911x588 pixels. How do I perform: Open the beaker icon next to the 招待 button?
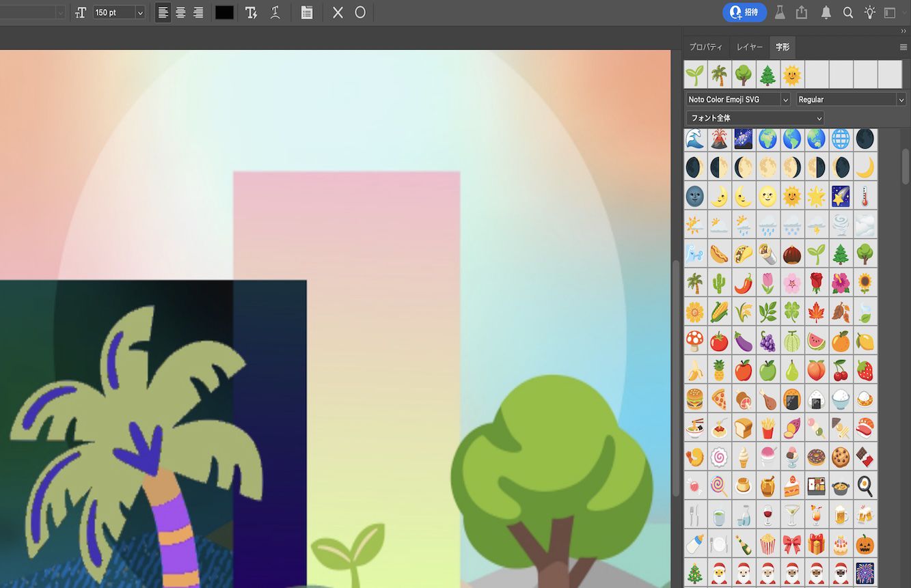click(x=780, y=12)
